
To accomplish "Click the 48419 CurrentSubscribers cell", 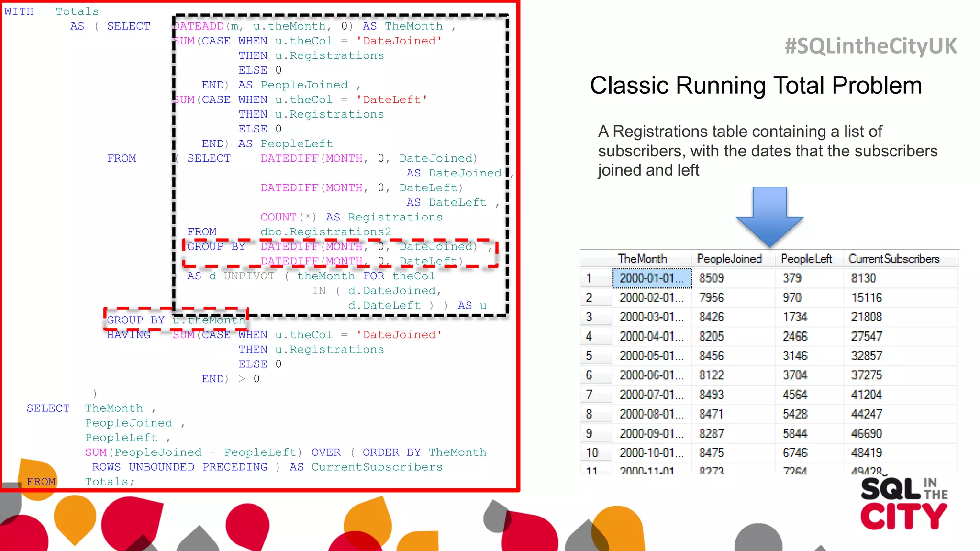I will point(900,452).
